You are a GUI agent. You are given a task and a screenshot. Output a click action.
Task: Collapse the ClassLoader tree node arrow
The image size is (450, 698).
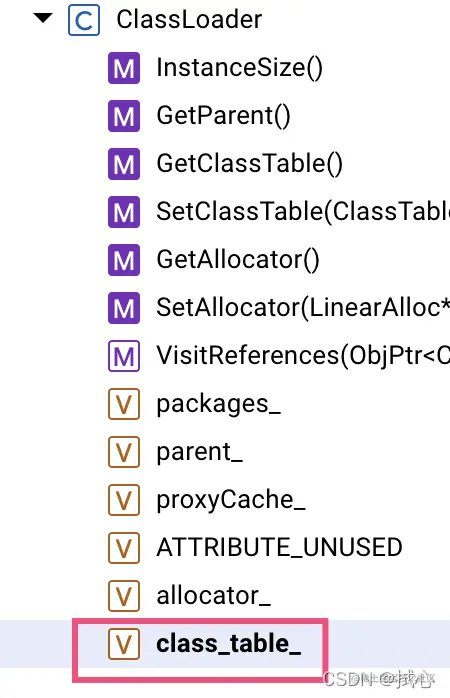pyautogui.click(x=43, y=18)
